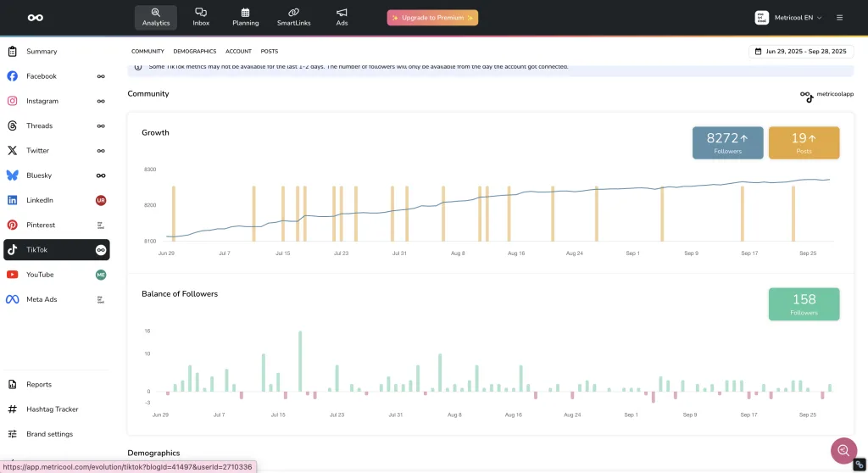This screenshot has width=868, height=473.
Task: Open the Ads section
Action: (342, 17)
